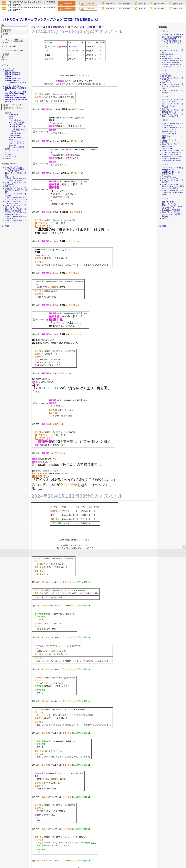
Task: Open ザ・クエスト link under 企画集
Action: 13,151
